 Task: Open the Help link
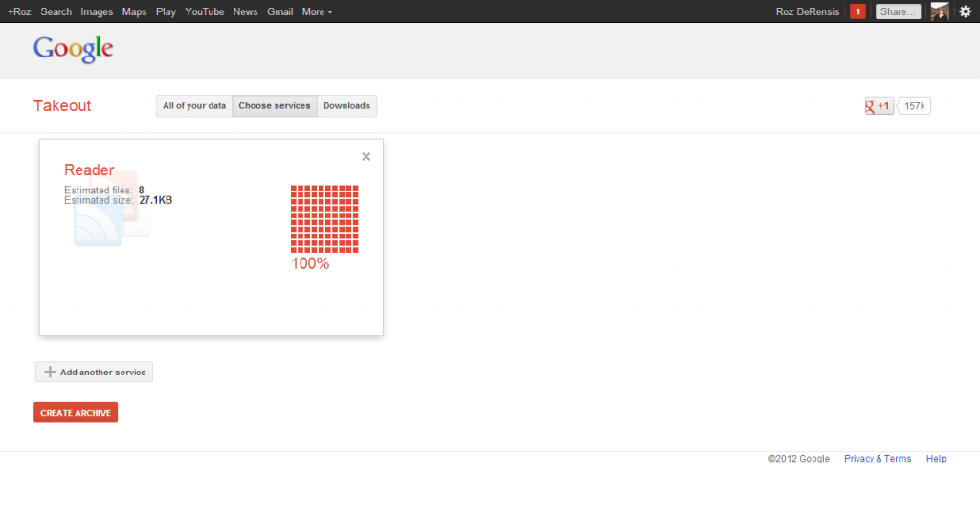pos(936,459)
